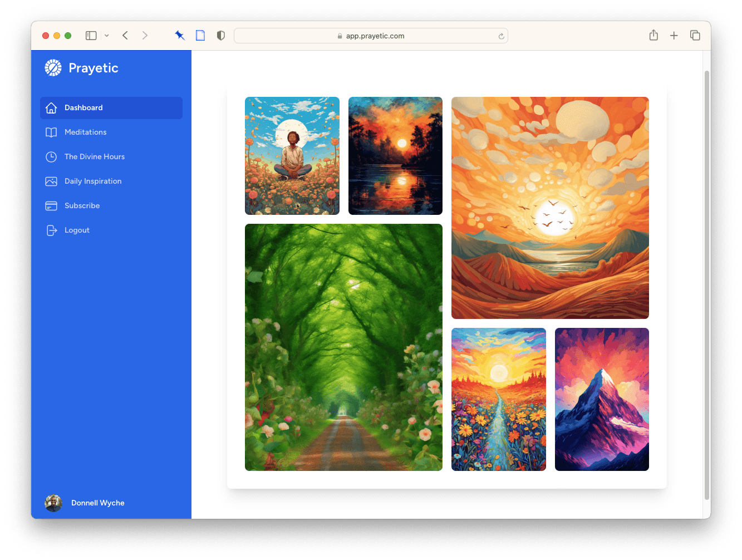Go back to the previous page

point(125,36)
